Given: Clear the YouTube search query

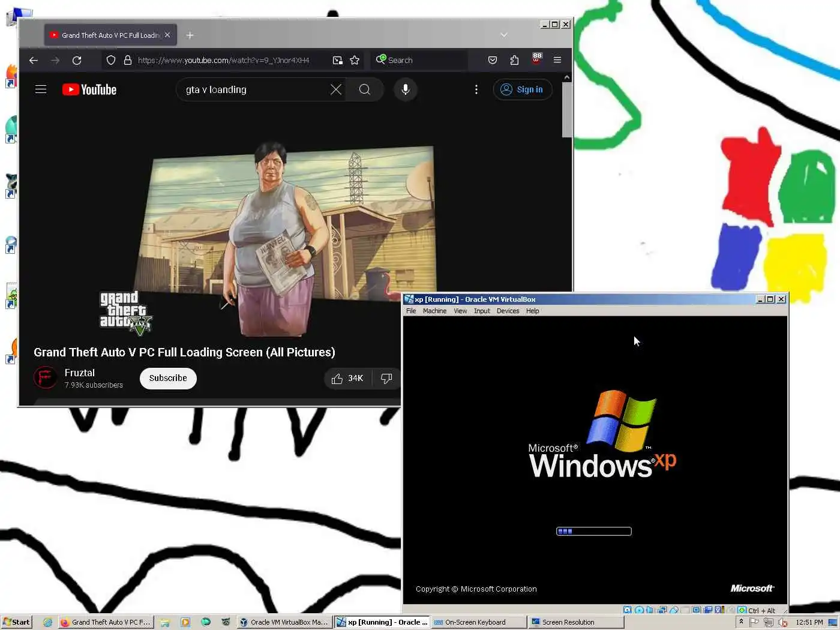Looking at the screenshot, I should pyautogui.click(x=336, y=89).
